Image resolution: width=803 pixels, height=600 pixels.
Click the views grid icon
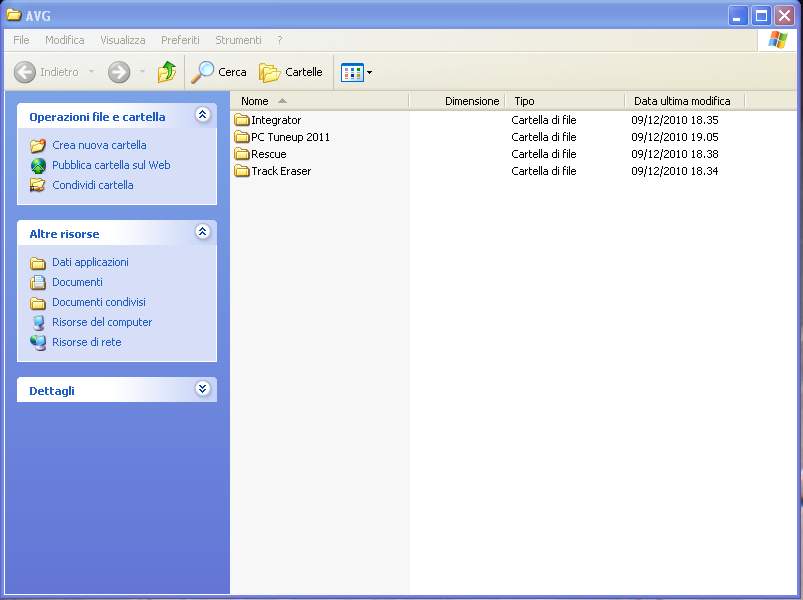(352, 73)
